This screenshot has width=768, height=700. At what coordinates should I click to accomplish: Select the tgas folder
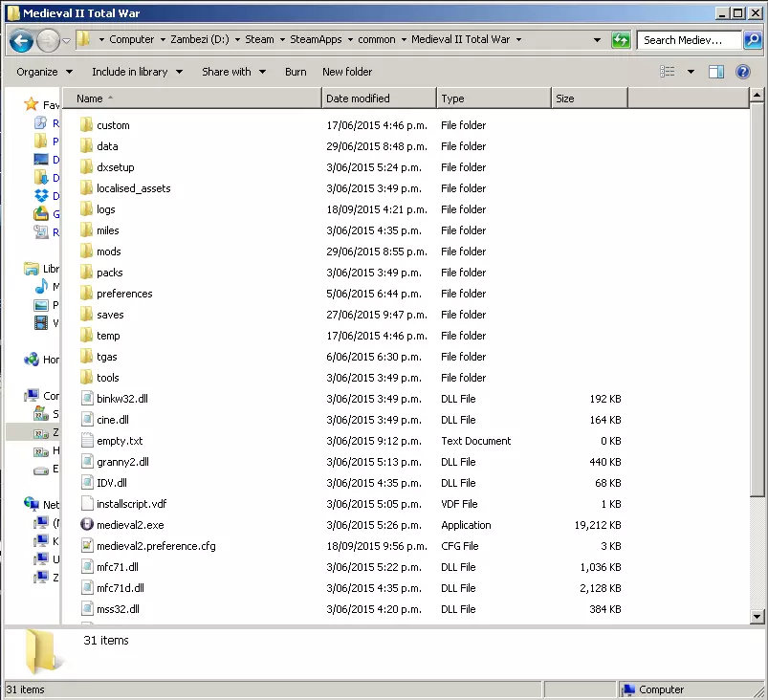(x=107, y=357)
